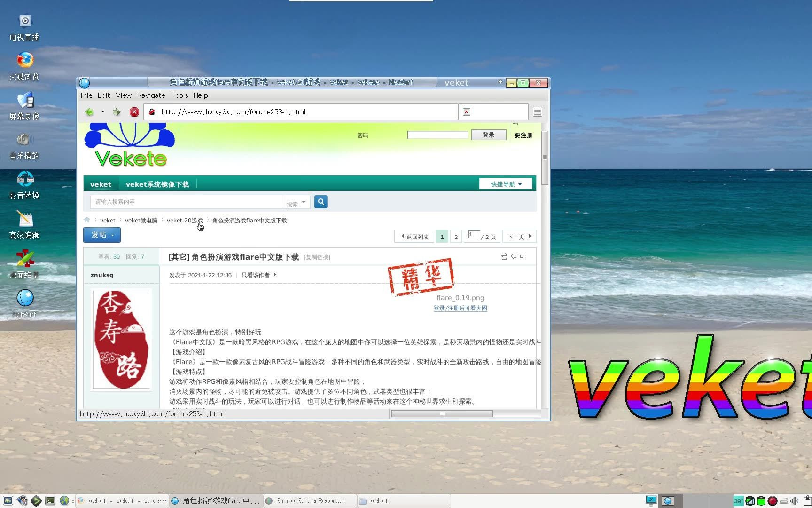Open the terminal icon in the taskbar
Viewport: 812px width, 508px height.
[50, 501]
